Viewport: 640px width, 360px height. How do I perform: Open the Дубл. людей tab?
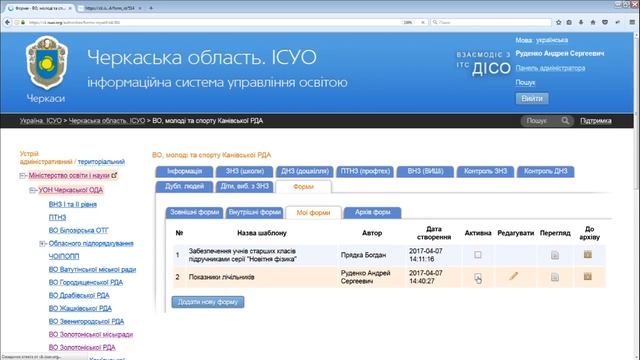coord(184,187)
